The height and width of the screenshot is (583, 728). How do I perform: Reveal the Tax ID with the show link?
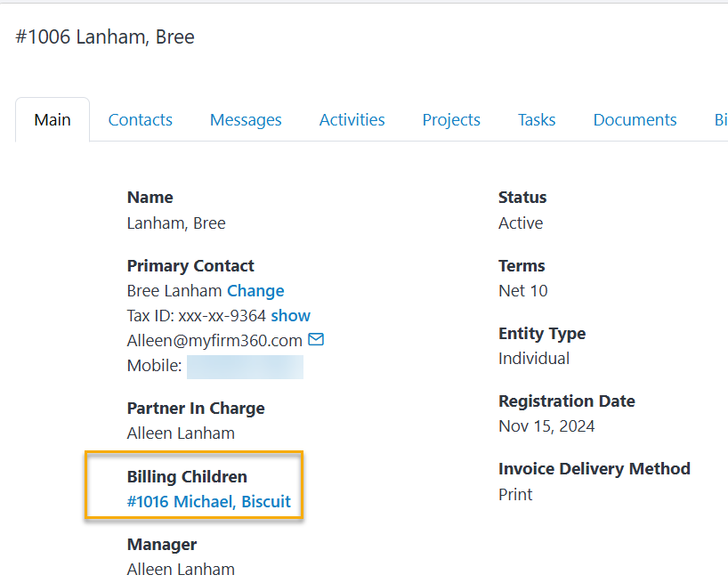292,315
